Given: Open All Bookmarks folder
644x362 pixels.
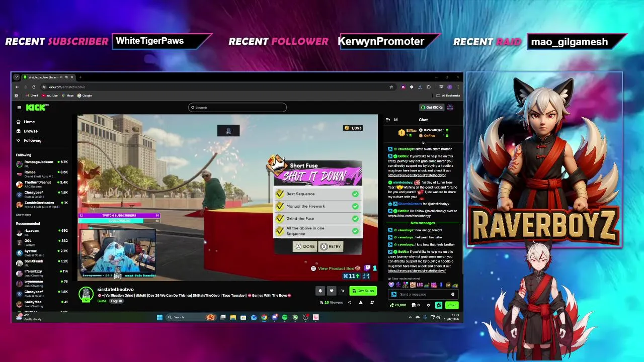Looking at the screenshot, I should pos(448,96).
